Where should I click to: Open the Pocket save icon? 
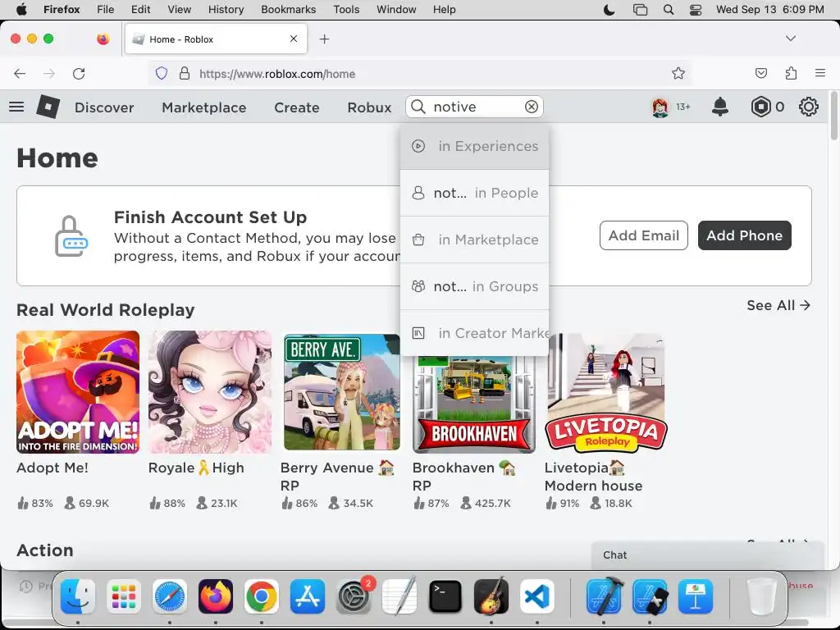760,73
